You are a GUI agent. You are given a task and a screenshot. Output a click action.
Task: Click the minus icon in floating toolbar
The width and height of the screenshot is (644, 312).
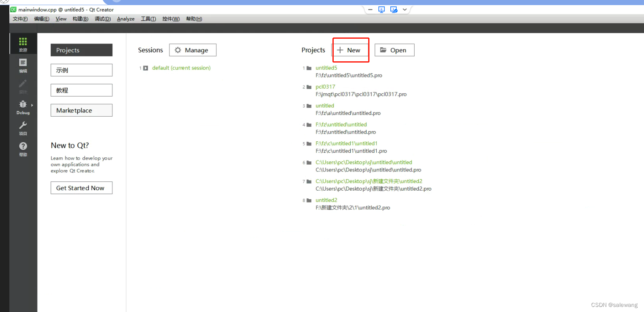click(370, 9)
